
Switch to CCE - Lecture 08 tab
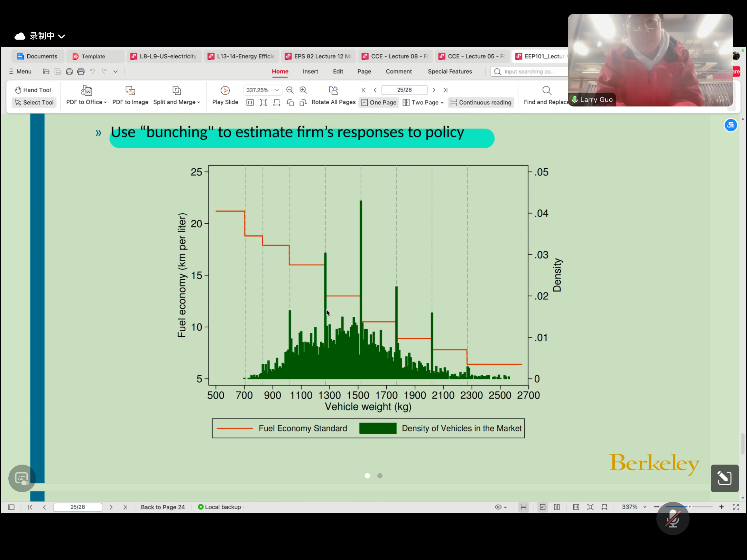coord(395,56)
